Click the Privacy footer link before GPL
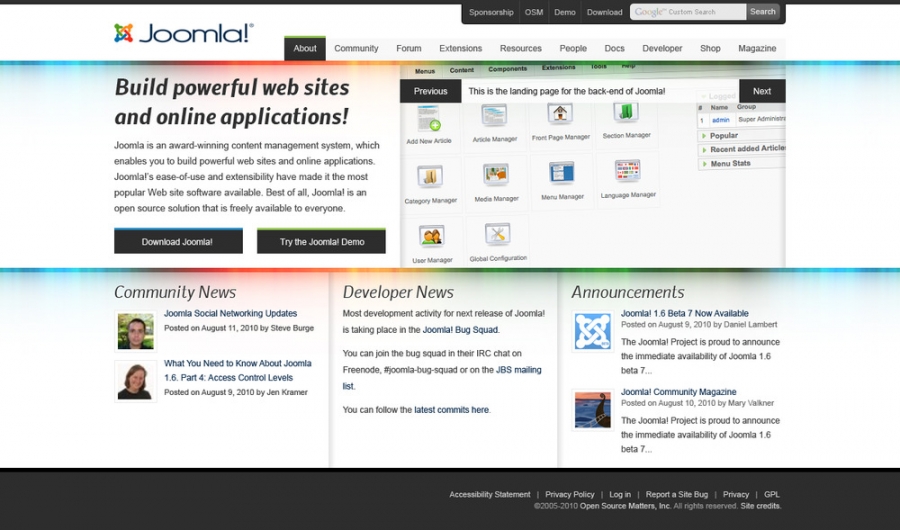Screen dimensions: 900x530 coord(736,494)
